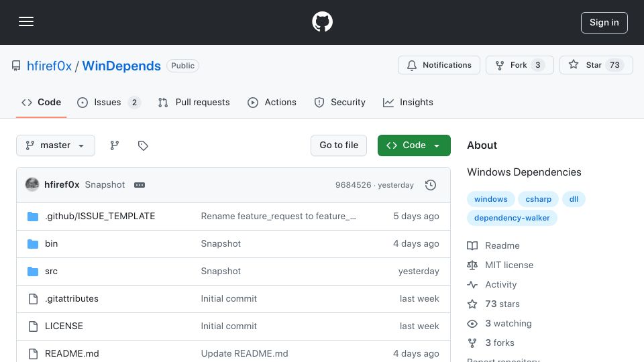
Task: Open the Update README.md commit message
Action: click(244, 354)
